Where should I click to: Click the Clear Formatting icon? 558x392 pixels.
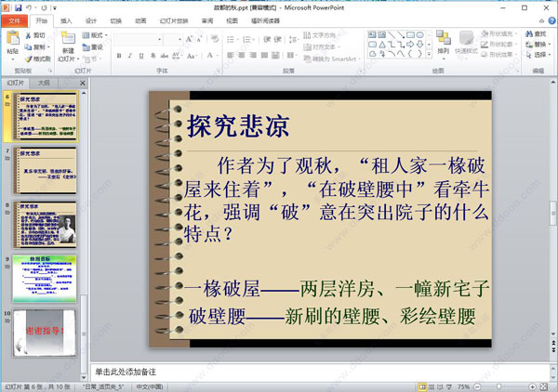click(215, 39)
